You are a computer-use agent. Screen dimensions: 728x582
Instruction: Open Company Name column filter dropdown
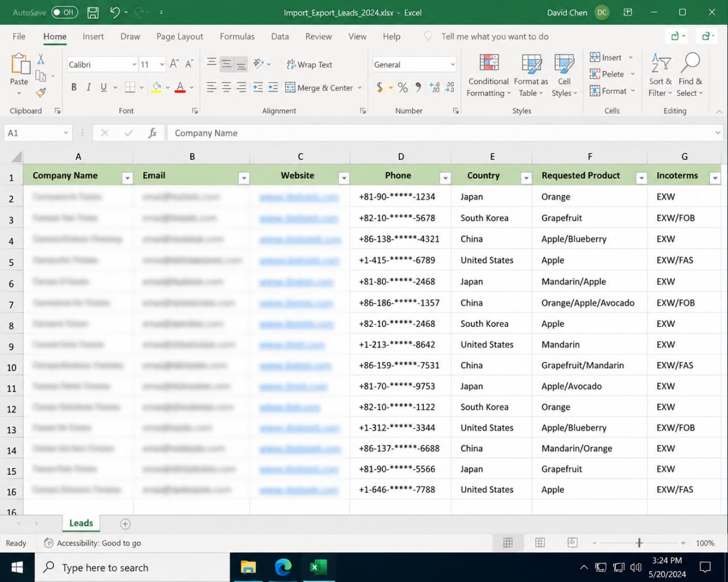[127, 178]
